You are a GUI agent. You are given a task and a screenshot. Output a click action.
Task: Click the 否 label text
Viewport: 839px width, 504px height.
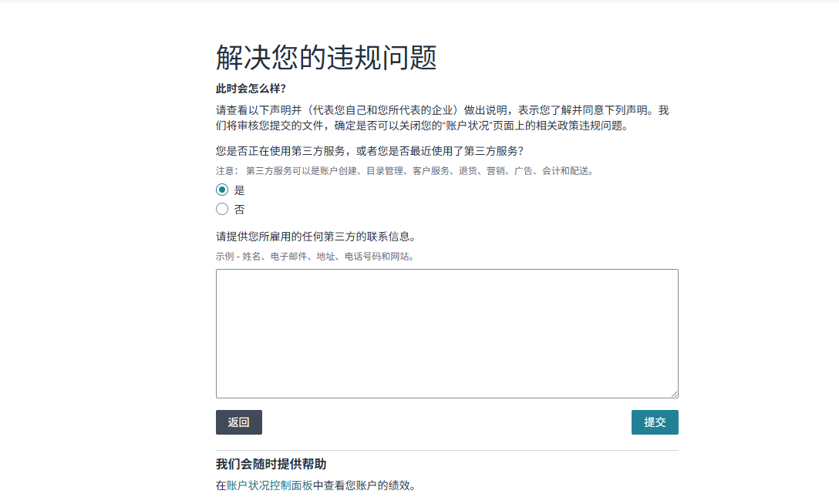coord(239,210)
